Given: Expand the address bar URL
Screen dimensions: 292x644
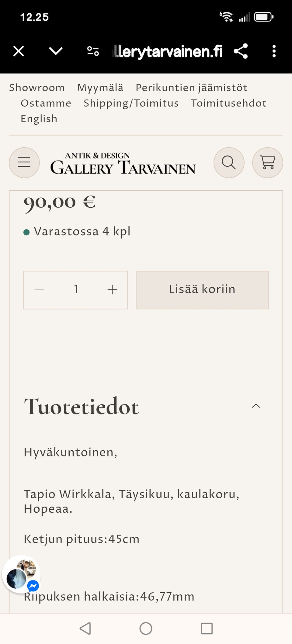Looking at the screenshot, I should point(169,51).
